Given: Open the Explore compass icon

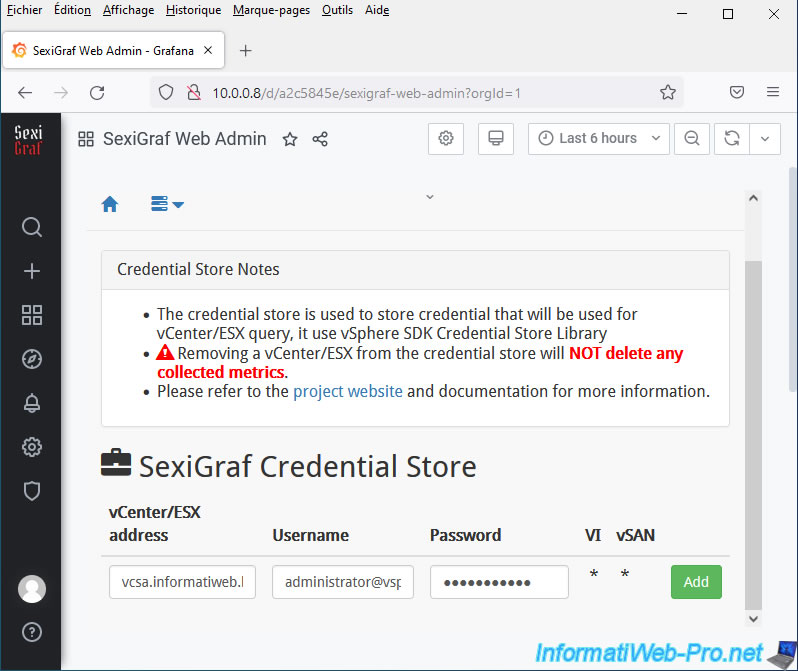Looking at the screenshot, I should click(x=31, y=359).
